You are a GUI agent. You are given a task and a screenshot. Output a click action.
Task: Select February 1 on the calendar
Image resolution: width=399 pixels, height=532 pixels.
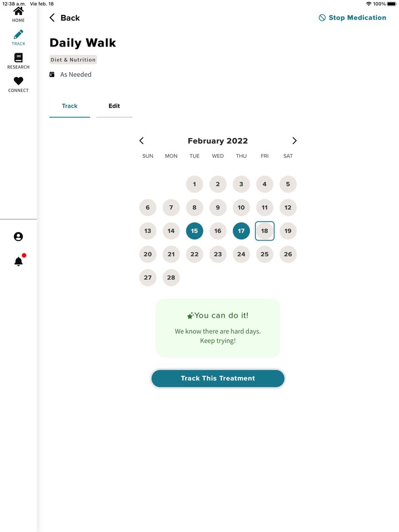195,184
